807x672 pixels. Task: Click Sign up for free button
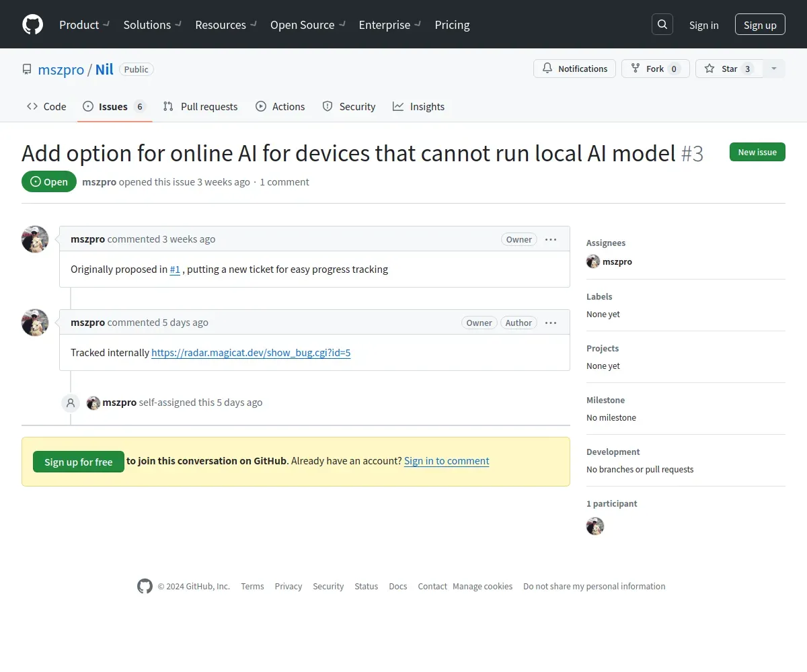[x=79, y=462]
